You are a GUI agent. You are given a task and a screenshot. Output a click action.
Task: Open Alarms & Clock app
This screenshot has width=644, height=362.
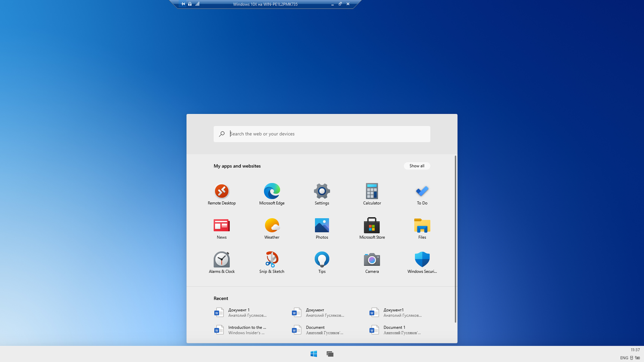coord(222,262)
